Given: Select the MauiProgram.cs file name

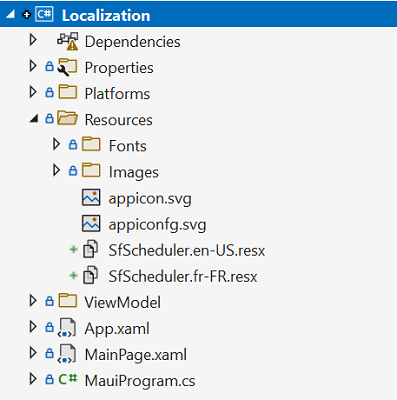Looking at the screenshot, I should pyautogui.click(x=140, y=381).
